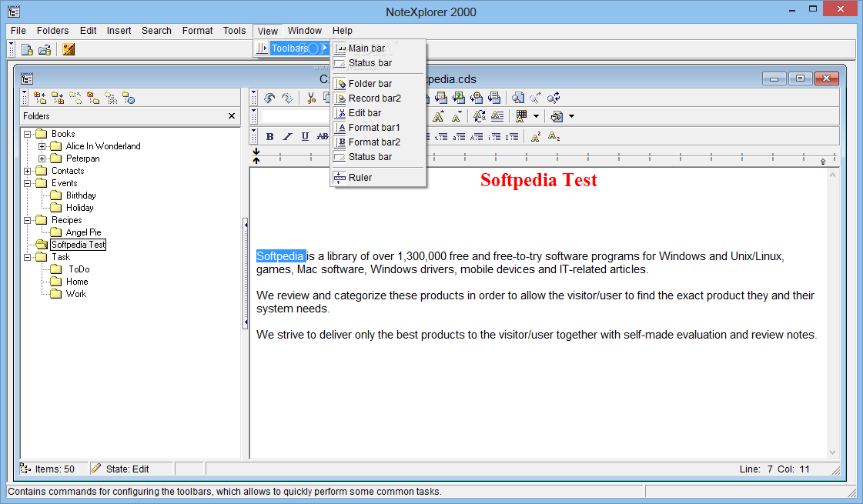Click the delete folder icon with red X
Image resolution: width=863 pixels, height=504 pixels.
click(x=93, y=98)
